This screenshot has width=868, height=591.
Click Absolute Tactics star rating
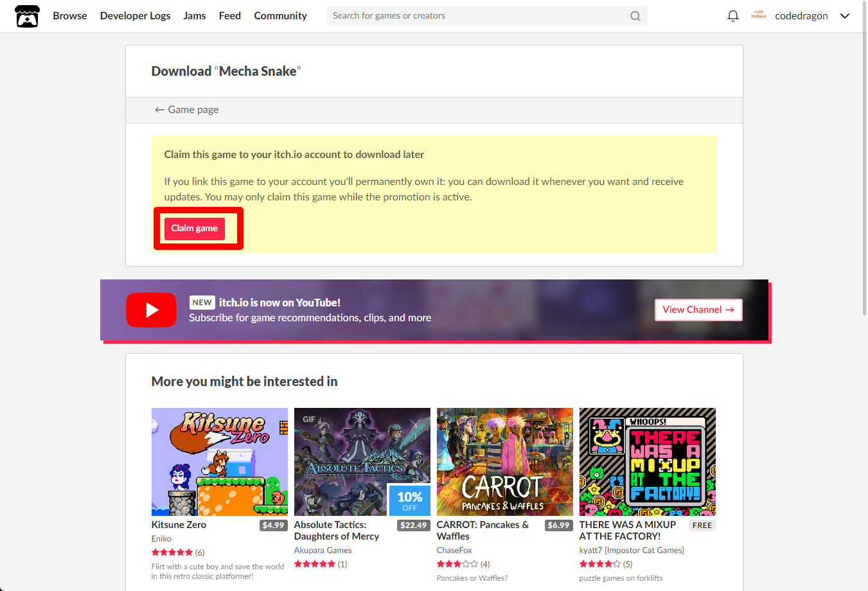coord(315,564)
